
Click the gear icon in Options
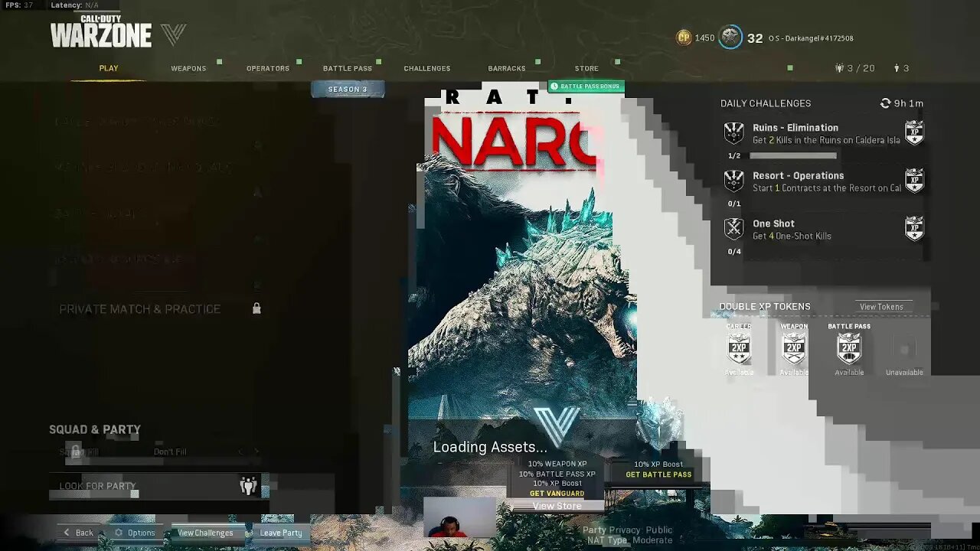coord(119,533)
